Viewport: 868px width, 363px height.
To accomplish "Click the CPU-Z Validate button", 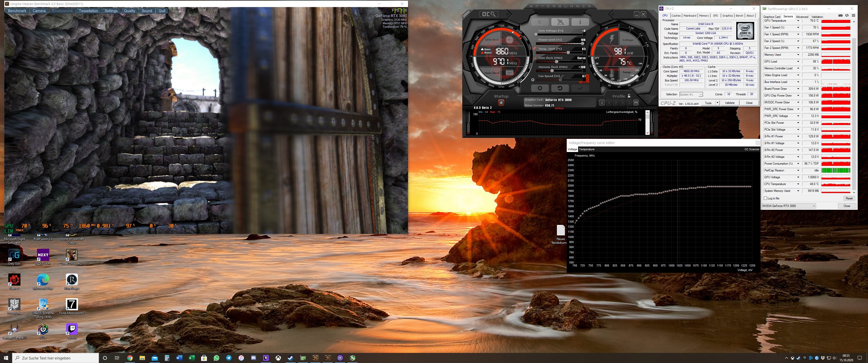I will (730, 103).
